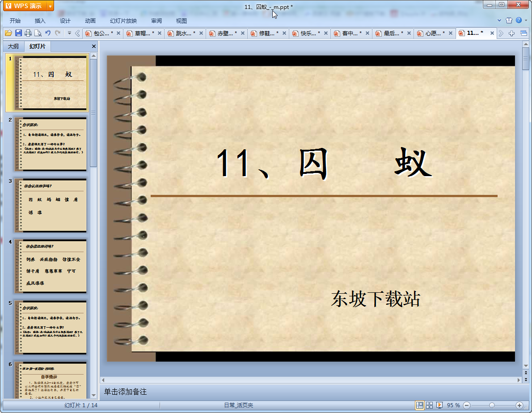Open the 插入 ribbon tab
532x413 pixels.
pyautogui.click(x=40, y=21)
